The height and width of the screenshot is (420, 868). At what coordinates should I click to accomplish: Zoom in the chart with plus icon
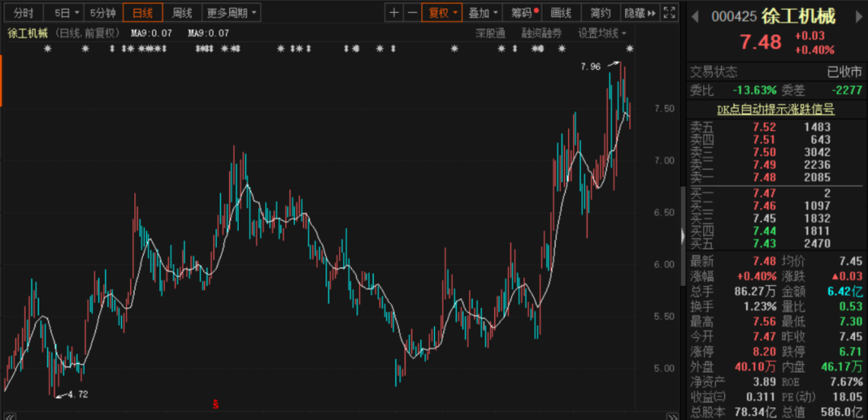tap(394, 13)
